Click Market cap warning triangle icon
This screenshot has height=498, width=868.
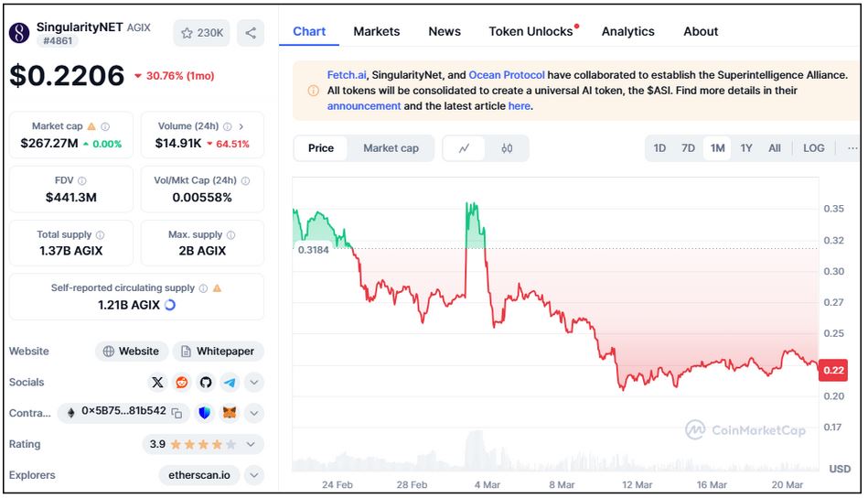coord(91,126)
